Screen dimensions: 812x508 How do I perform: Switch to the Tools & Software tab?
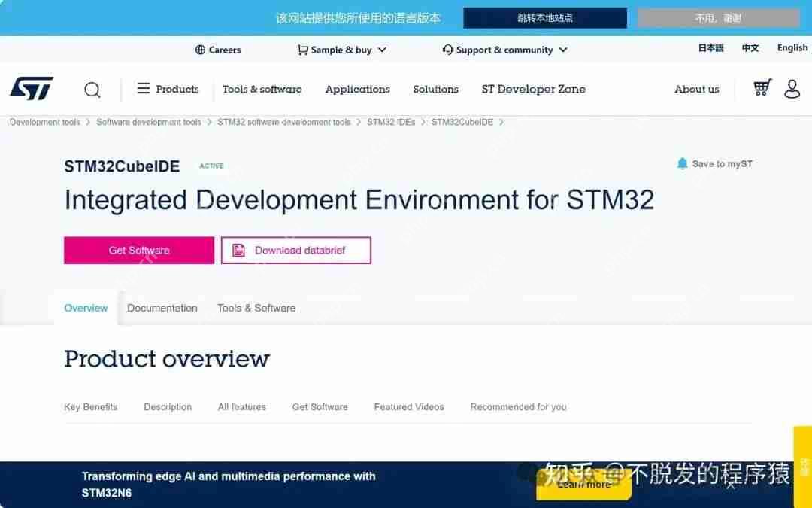point(256,308)
